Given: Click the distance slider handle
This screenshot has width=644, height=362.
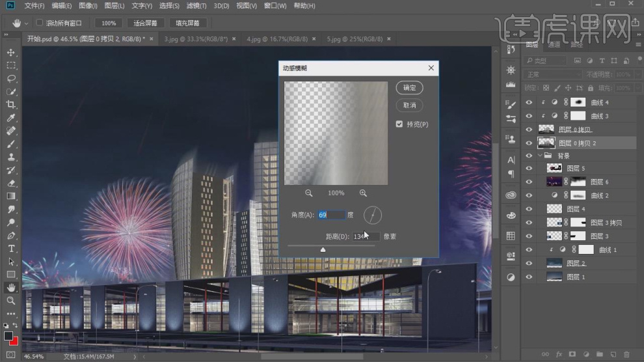Looking at the screenshot, I should pos(323,249).
